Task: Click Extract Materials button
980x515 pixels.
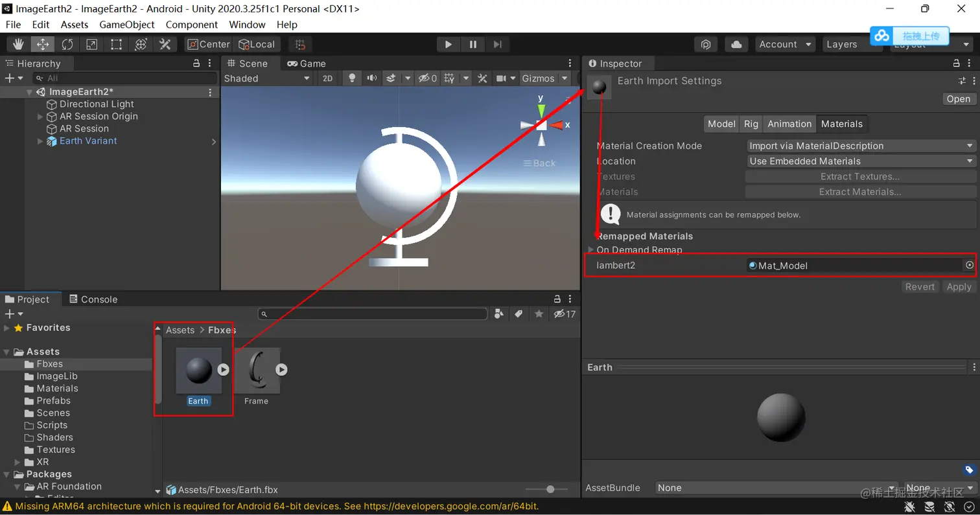Action: coord(860,192)
